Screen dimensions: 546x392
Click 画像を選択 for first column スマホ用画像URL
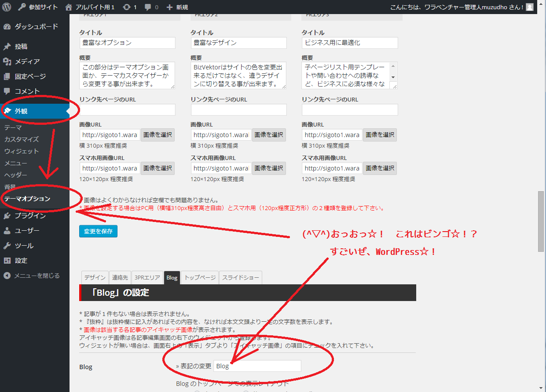(158, 168)
